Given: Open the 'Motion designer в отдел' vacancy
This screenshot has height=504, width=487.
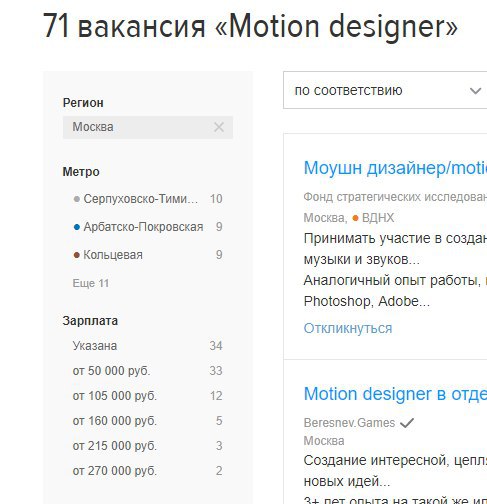Looking at the screenshot, I should (395, 394).
